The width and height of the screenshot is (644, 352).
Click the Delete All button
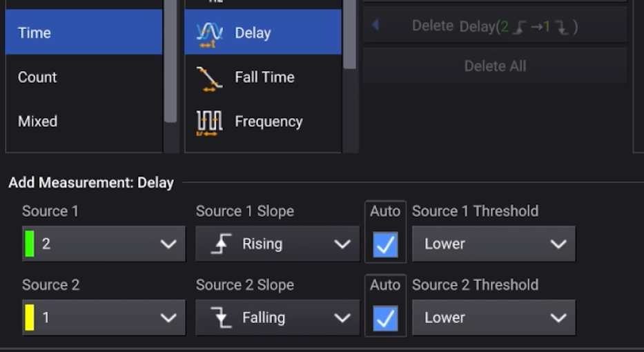click(x=495, y=66)
